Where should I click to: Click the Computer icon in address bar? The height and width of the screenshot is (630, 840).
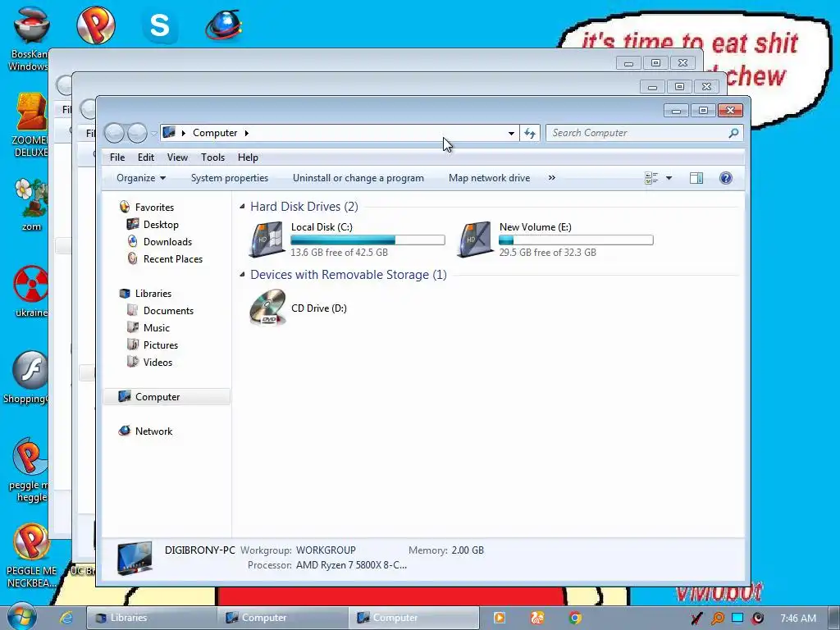[x=169, y=132]
